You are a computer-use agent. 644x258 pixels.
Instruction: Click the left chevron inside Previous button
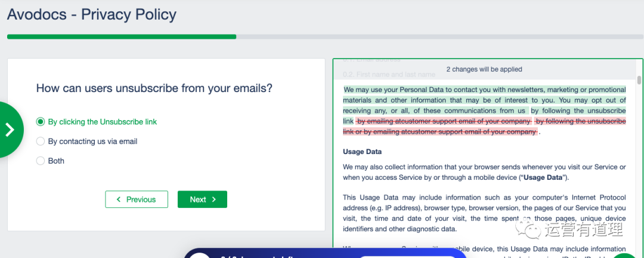click(x=119, y=199)
